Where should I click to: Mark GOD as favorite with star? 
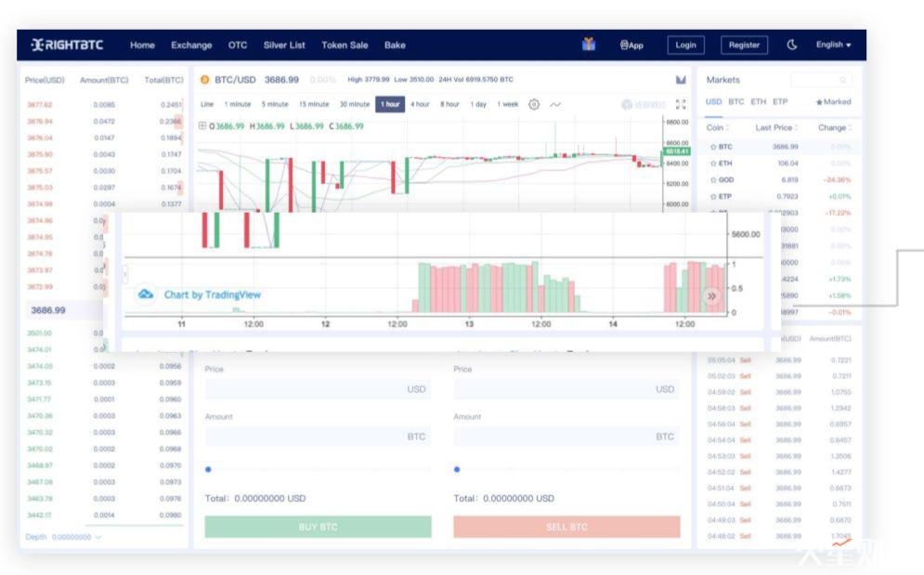pos(713,179)
